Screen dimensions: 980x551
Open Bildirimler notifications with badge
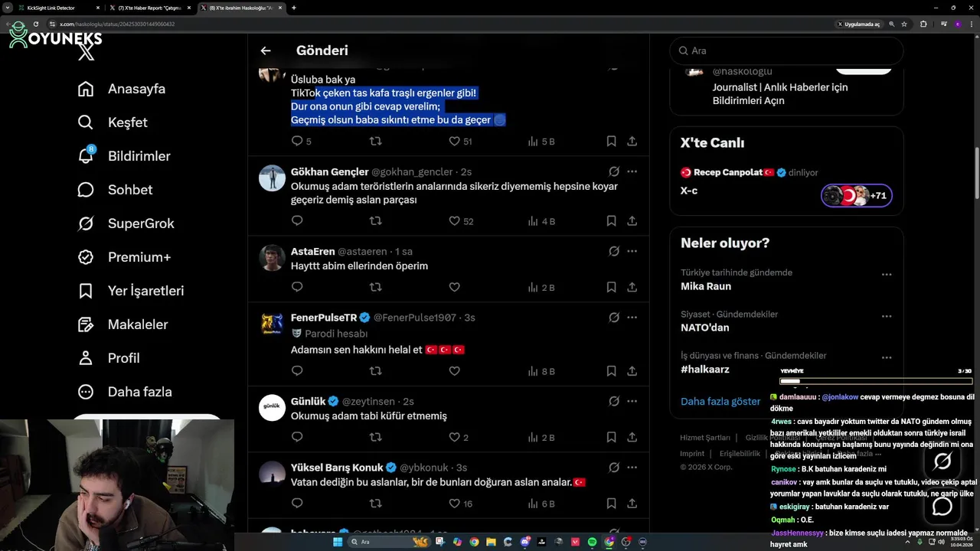(x=124, y=156)
